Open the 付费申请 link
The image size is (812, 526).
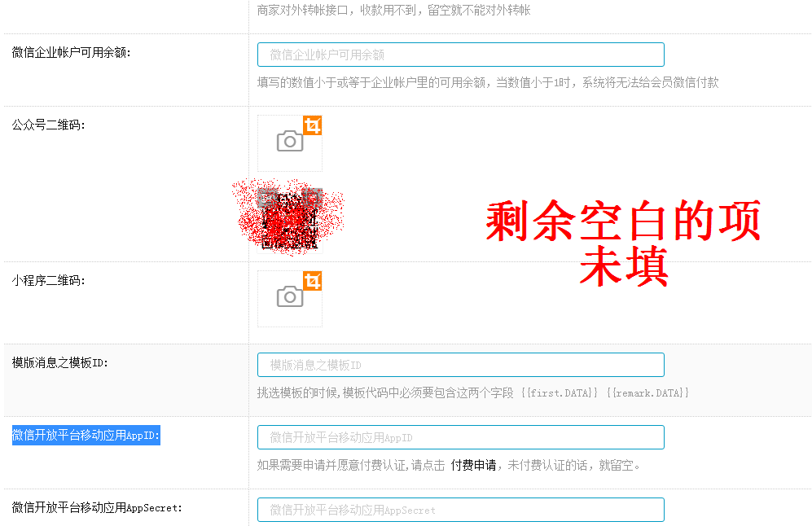click(x=473, y=466)
